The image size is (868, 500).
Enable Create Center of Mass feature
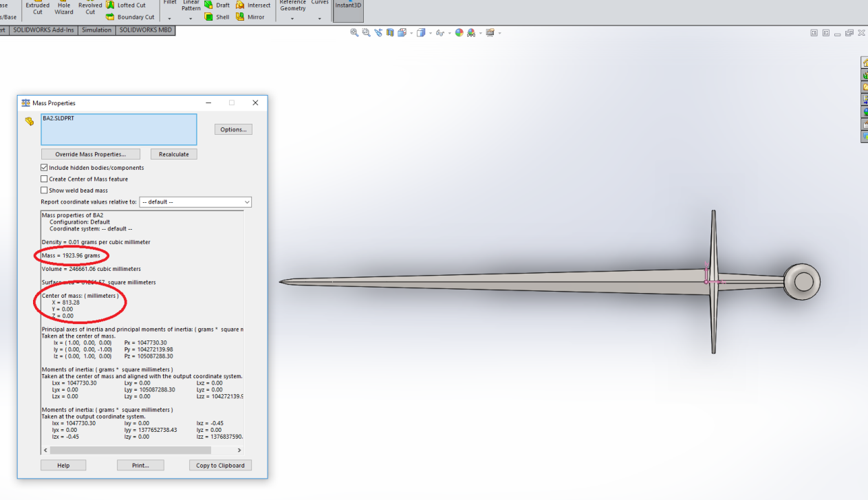[45, 180]
